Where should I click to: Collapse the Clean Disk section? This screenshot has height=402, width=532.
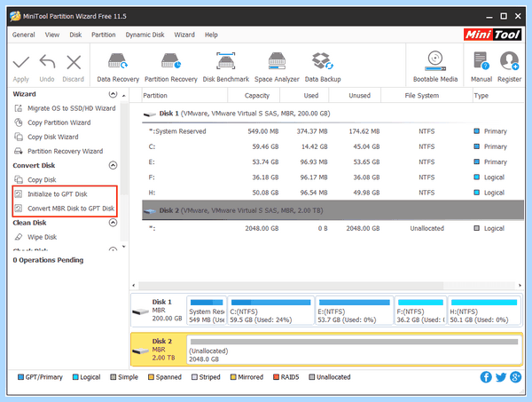[113, 223]
